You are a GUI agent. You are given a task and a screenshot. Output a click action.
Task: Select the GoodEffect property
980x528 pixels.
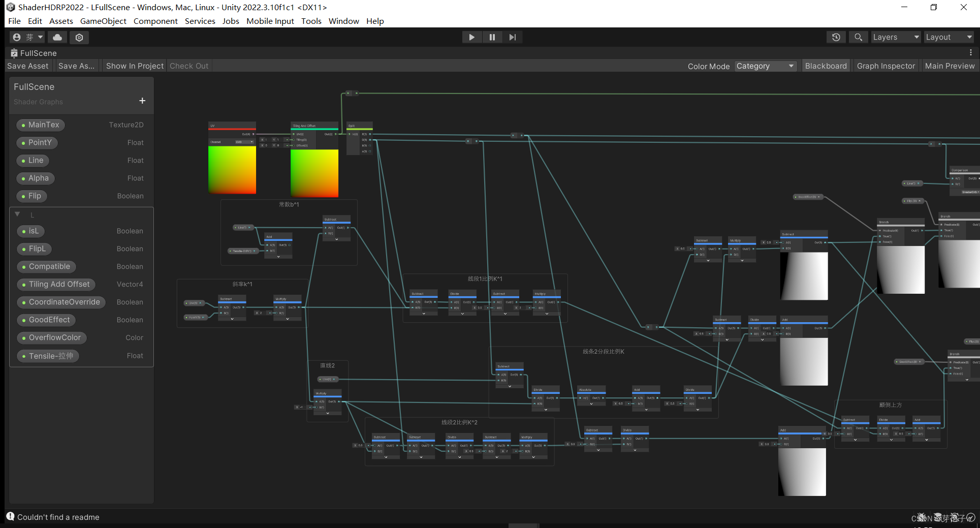click(46, 320)
